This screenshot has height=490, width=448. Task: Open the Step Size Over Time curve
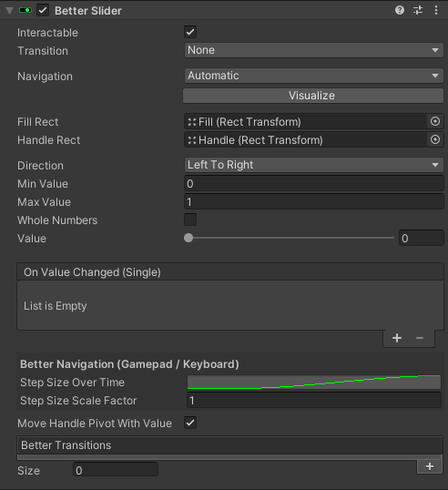coord(314,383)
